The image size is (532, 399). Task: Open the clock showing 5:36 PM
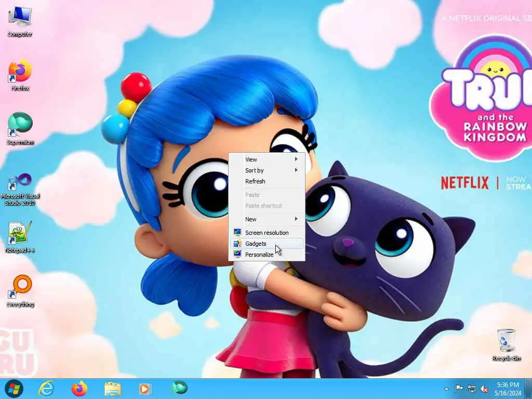click(508, 389)
